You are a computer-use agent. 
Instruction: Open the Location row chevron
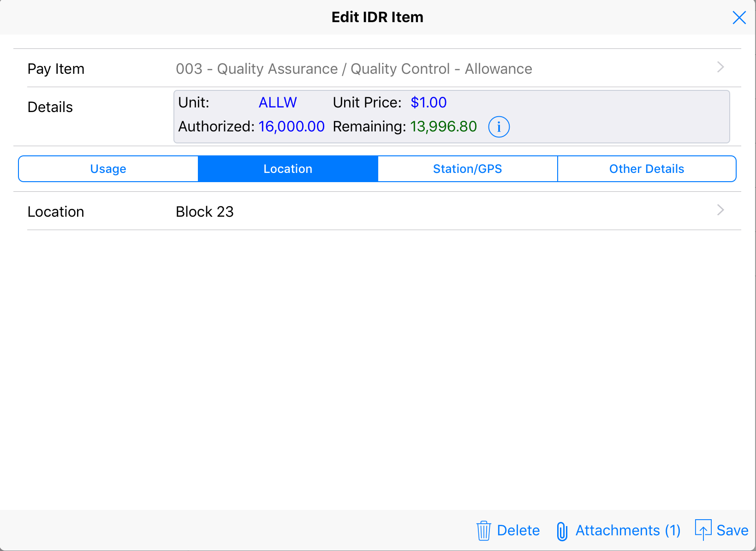click(720, 210)
